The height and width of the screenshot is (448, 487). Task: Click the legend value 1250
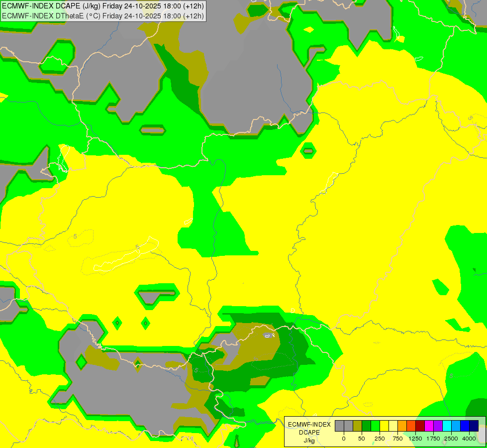coord(415,439)
